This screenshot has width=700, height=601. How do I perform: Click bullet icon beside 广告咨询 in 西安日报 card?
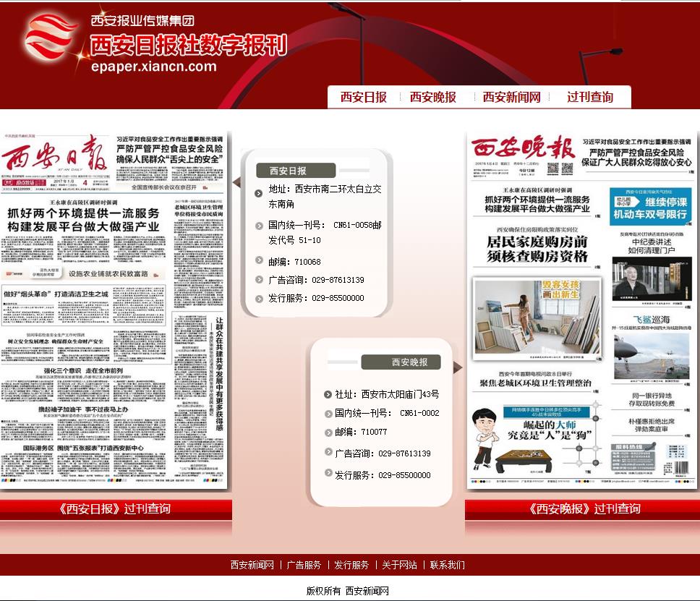point(259,280)
